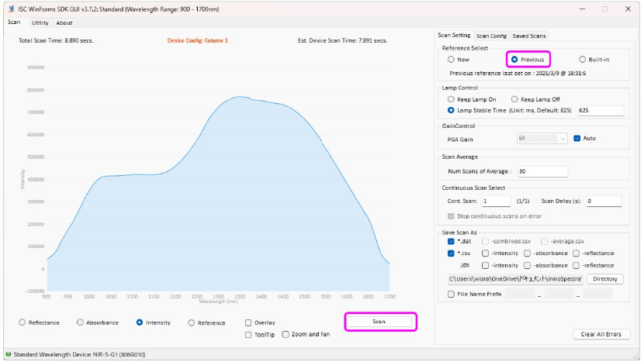Switch to the Scan Config tab

[491, 36]
